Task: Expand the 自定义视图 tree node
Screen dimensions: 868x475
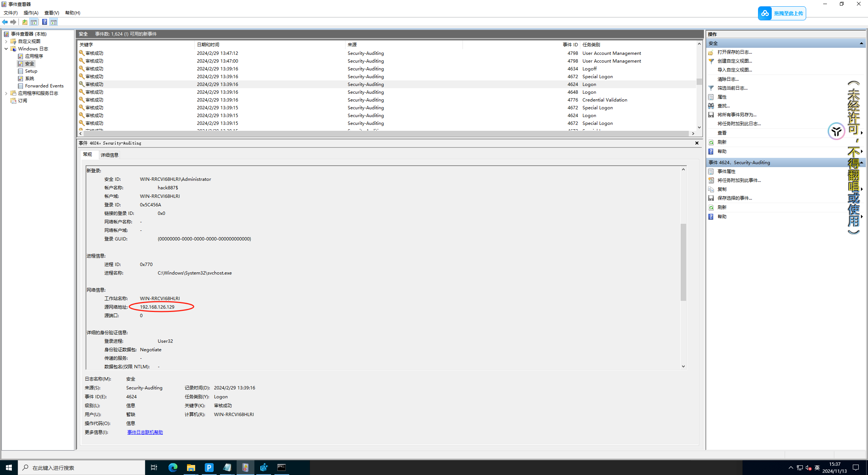Action: (6, 41)
